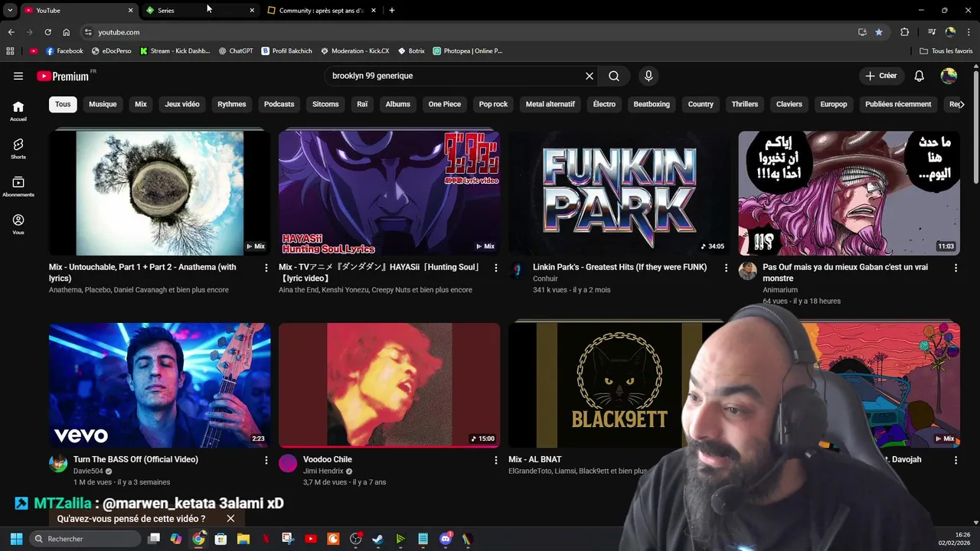The height and width of the screenshot is (551, 980).
Task: Open the YouTube guide hamburger menu
Action: (x=18, y=76)
